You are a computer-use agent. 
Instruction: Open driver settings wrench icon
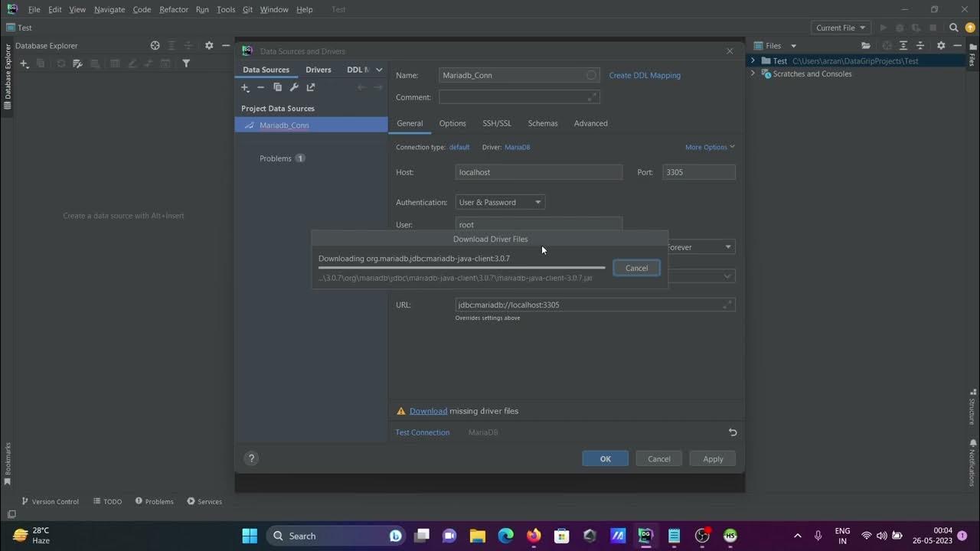click(294, 87)
